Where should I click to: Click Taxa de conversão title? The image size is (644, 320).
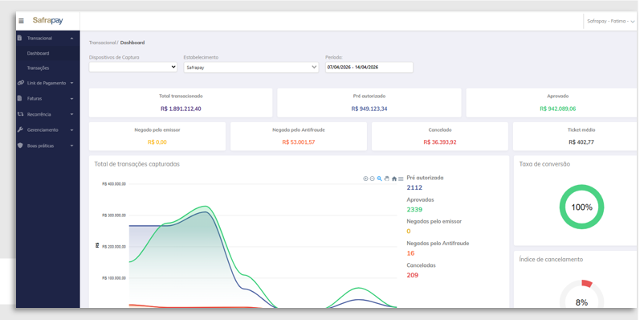544,164
